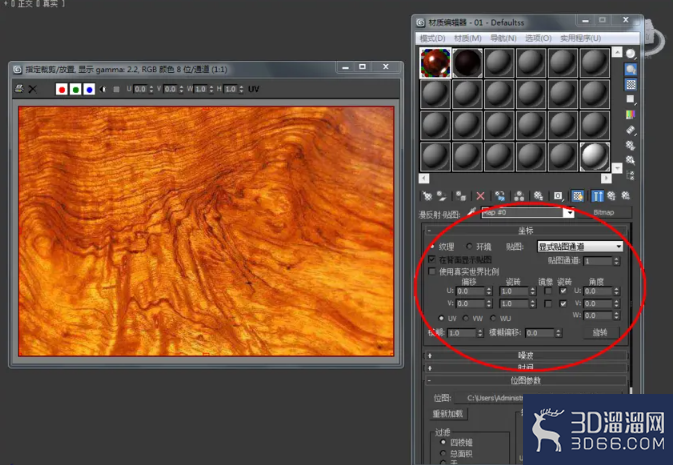
Task: Open the 显式贴图通道 dropdown
Action: pos(580,246)
